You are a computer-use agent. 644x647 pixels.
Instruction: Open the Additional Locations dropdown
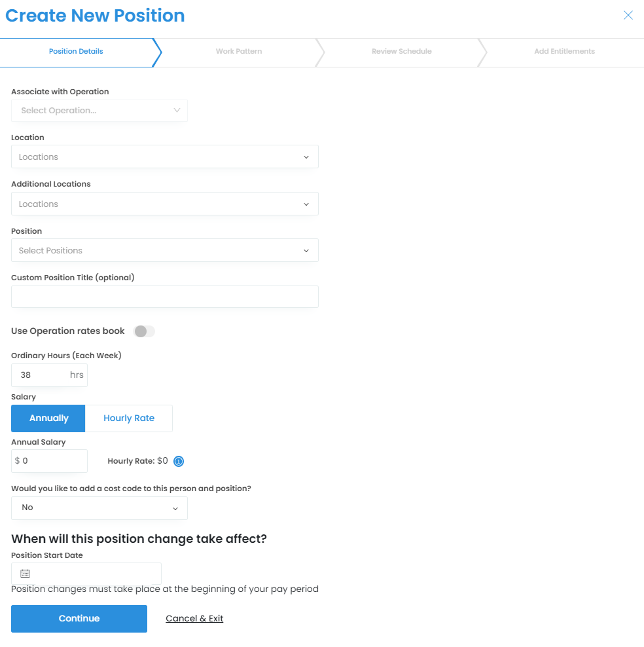coord(165,204)
